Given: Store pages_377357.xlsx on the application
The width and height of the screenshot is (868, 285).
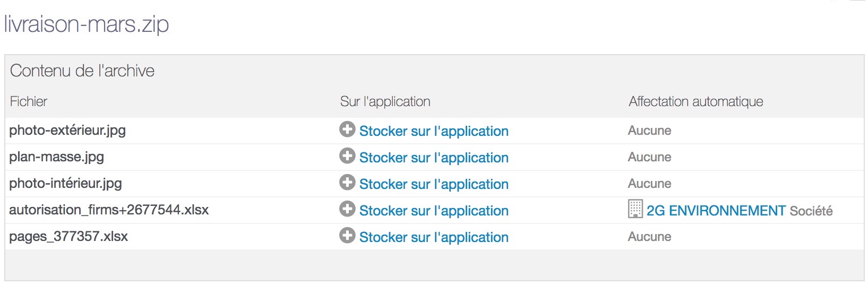Looking at the screenshot, I should 434,237.
